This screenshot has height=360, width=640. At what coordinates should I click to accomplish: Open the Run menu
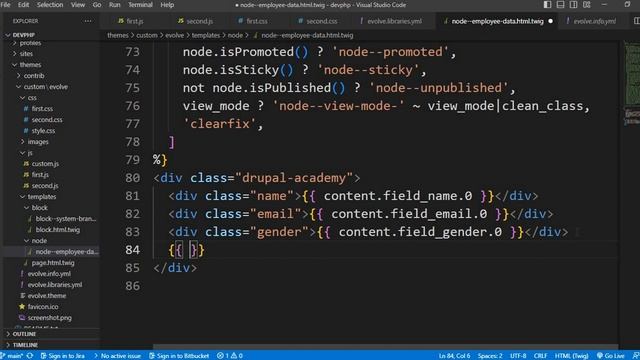[115, 5]
